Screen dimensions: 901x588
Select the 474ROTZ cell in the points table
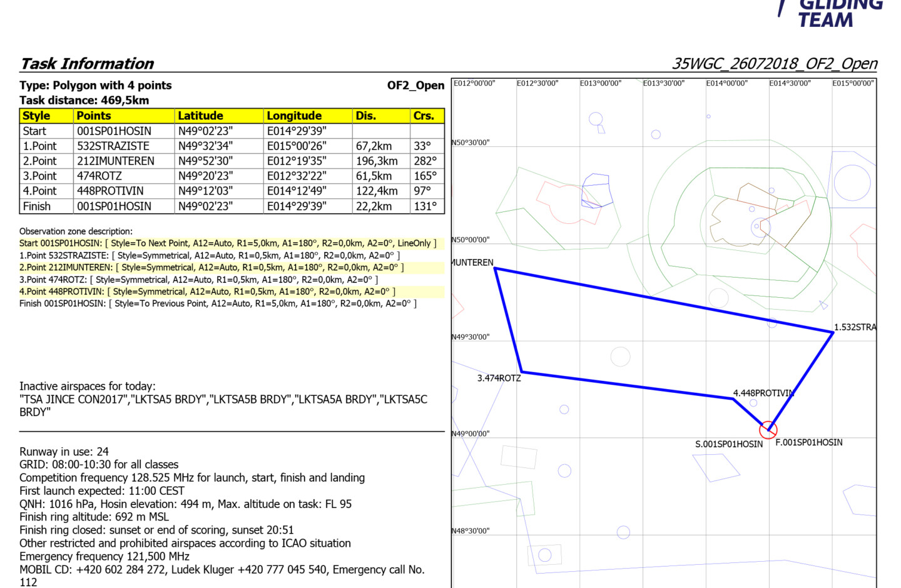(99, 176)
